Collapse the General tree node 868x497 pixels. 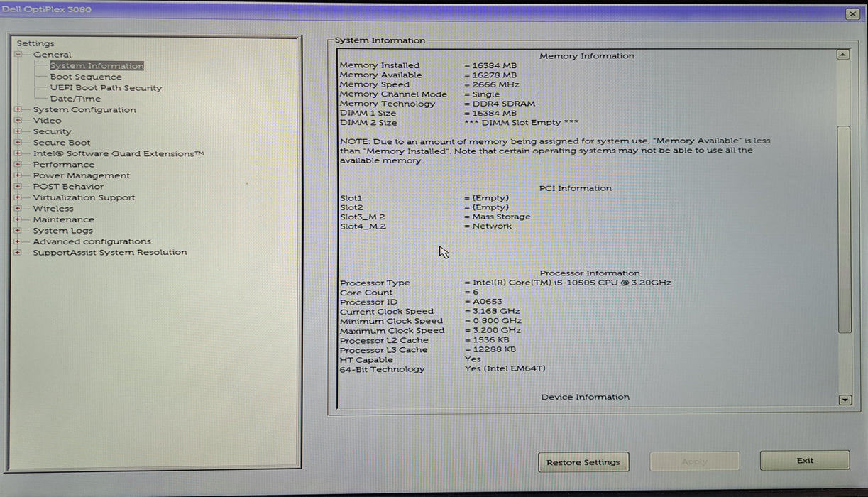point(18,55)
